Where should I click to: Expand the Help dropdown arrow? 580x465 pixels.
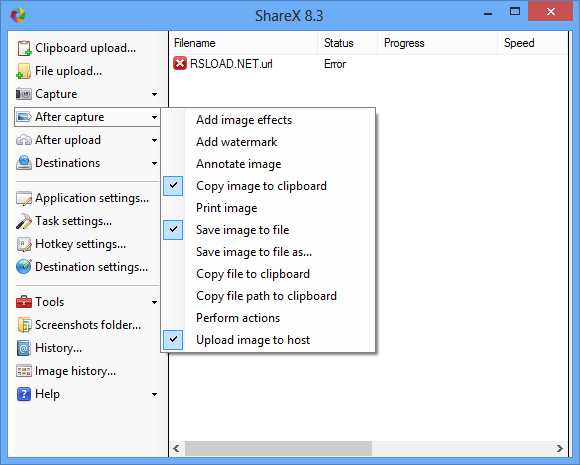point(155,395)
